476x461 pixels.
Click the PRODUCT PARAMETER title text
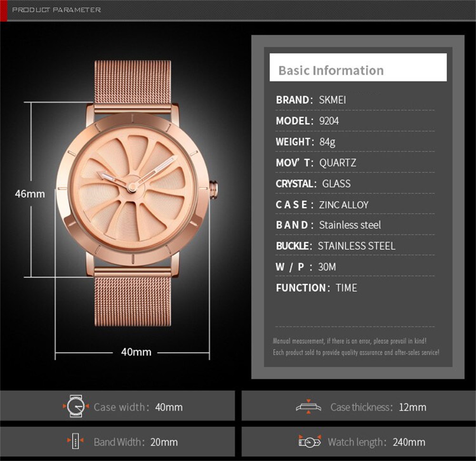pyautogui.click(x=56, y=10)
